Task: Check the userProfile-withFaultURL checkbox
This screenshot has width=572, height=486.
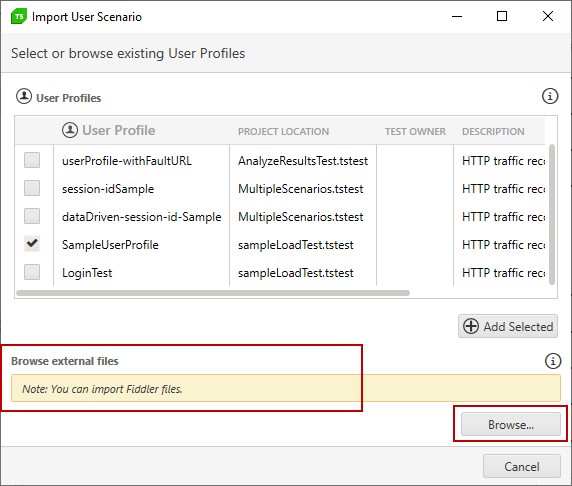Action: tap(32, 160)
